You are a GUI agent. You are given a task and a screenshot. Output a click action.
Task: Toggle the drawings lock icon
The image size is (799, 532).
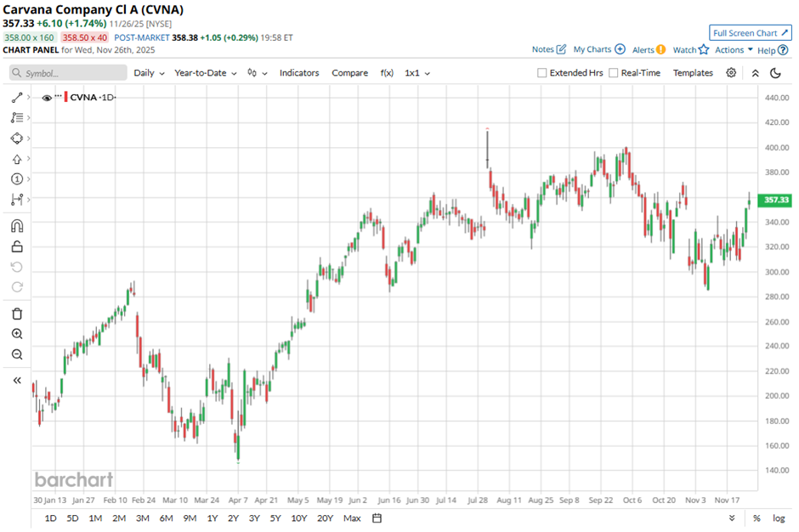point(17,246)
